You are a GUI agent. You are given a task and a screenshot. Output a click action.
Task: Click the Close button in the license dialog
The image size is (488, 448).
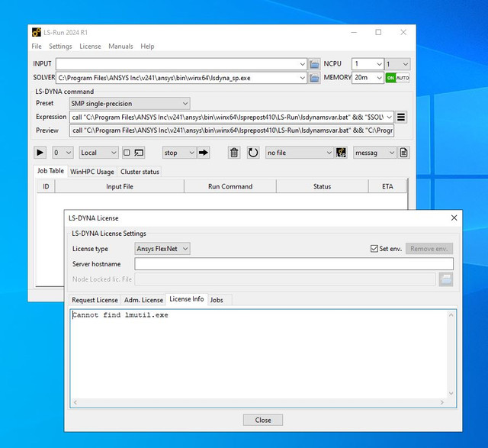click(x=263, y=420)
